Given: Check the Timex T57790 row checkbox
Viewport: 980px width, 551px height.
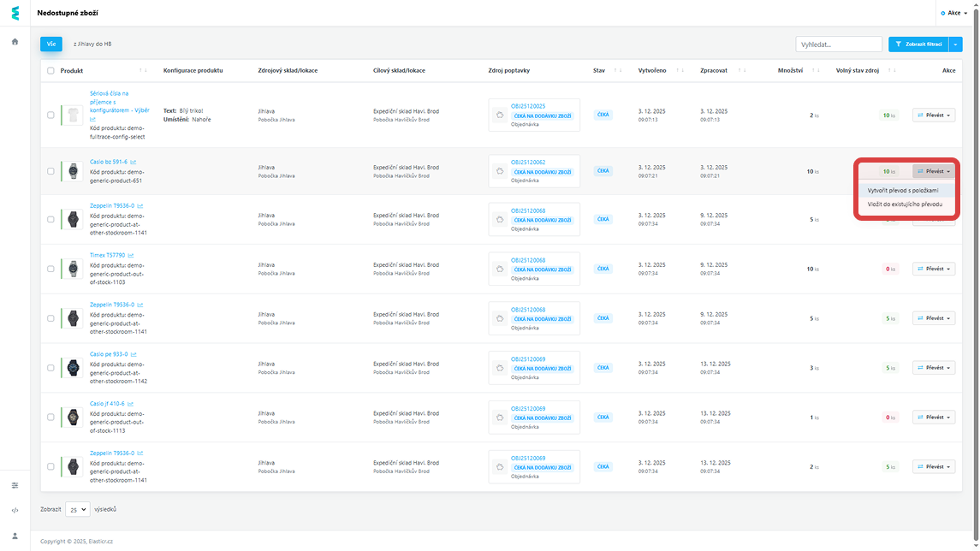Looking at the screenshot, I should pyautogui.click(x=50, y=269).
